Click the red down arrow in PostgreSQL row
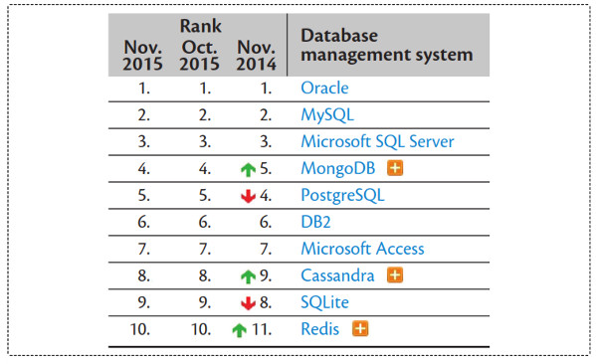596x364 pixels. (x=248, y=196)
